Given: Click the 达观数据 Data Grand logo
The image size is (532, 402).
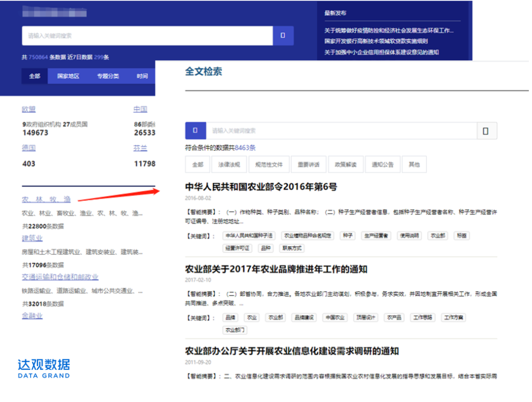Looking at the screenshot, I should tap(44, 368).
